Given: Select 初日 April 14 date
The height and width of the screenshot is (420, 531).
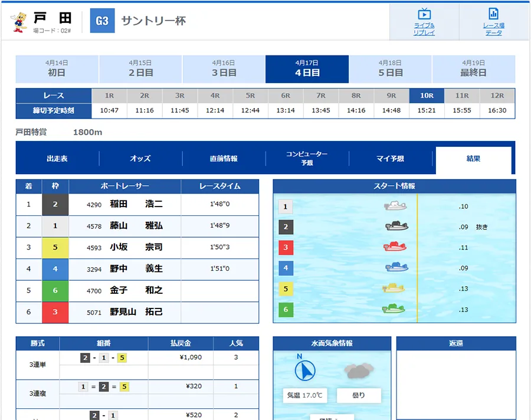Looking at the screenshot, I should (57, 69).
